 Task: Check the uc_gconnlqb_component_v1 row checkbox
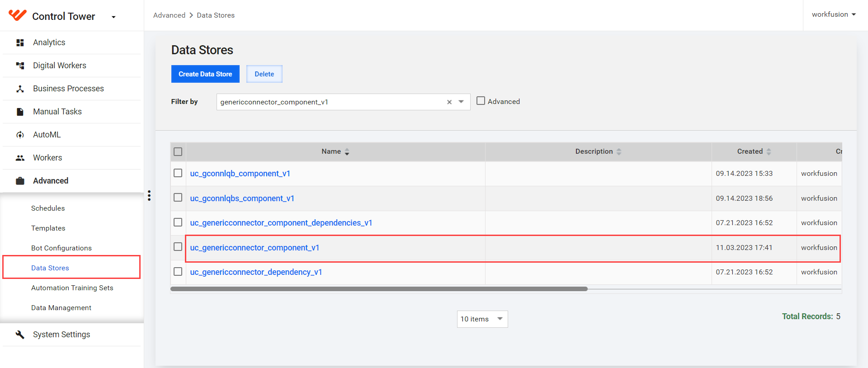point(178,173)
